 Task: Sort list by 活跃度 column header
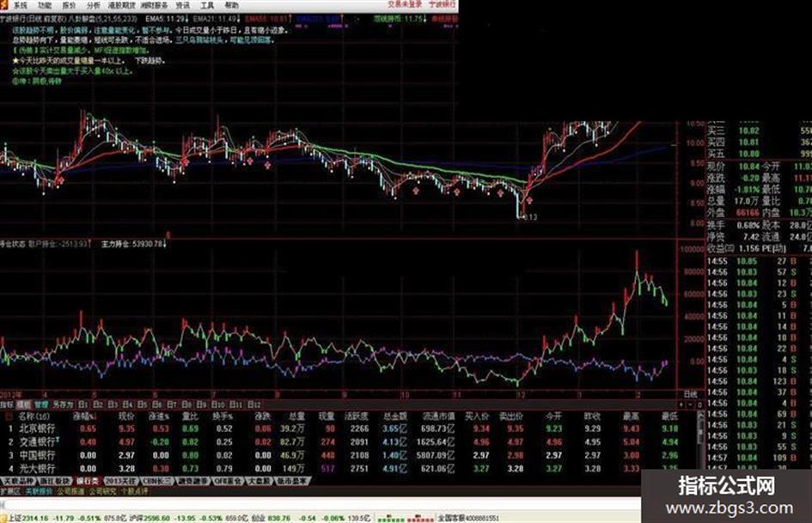tap(357, 416)
